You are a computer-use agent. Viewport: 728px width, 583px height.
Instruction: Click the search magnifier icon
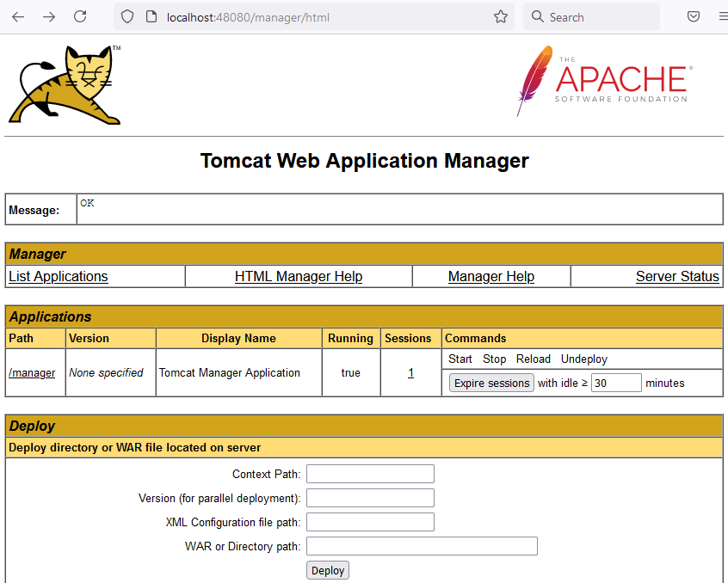point(537,16)
